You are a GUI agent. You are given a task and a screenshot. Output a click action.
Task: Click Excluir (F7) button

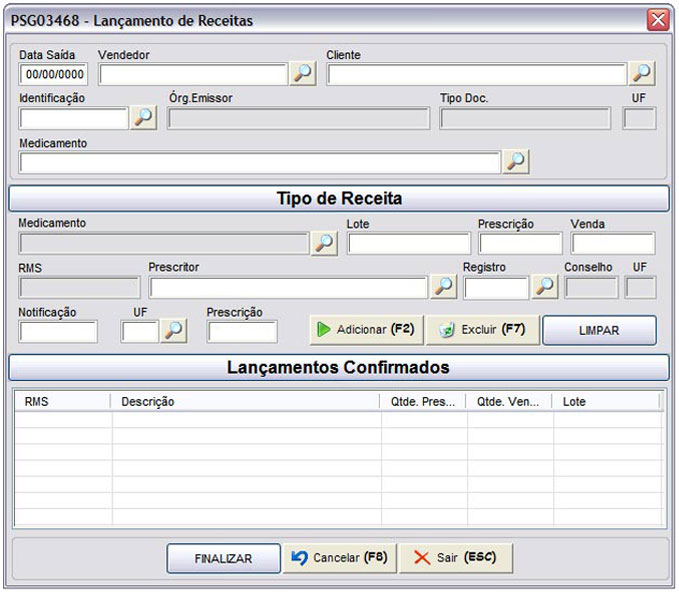[x=483, y=330]
